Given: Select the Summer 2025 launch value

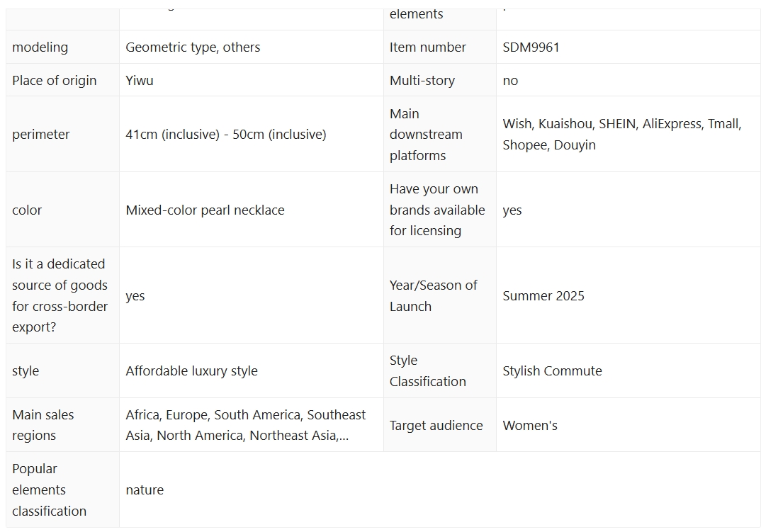Looking at the screenshot, I should pyautogui.click(x=543, y=296).
